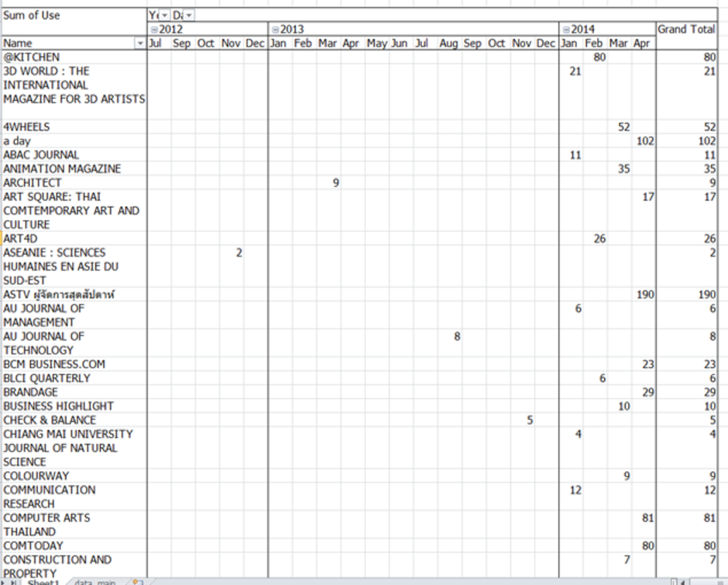Click the Jan 2014 value 12 for COMMUNICATION RESEARCH
Viewport: 728px width, 585px height.
575,489
